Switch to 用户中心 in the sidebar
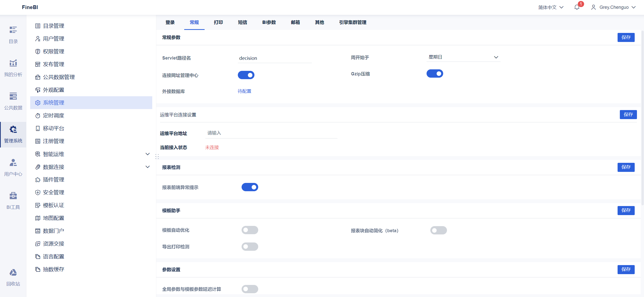Image resolution: width=644 pixels, height=297 pixels. (x=13, y=167)
